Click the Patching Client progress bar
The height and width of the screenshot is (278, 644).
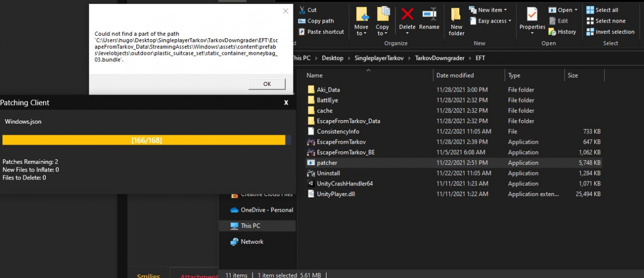146,140
